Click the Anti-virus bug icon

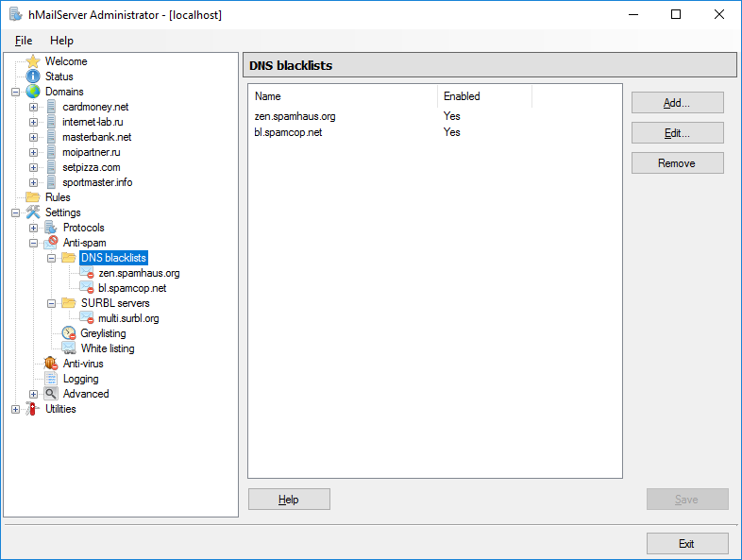(x=51, y=364)
